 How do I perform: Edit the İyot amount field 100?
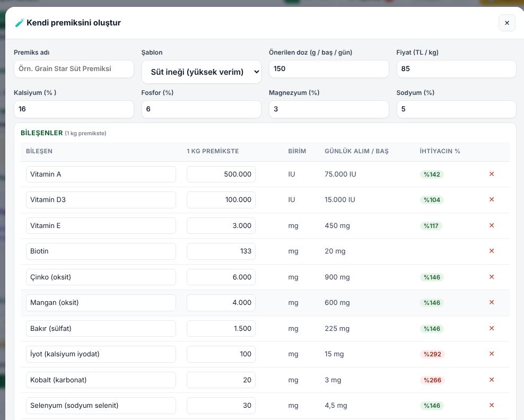pos(221,354)
